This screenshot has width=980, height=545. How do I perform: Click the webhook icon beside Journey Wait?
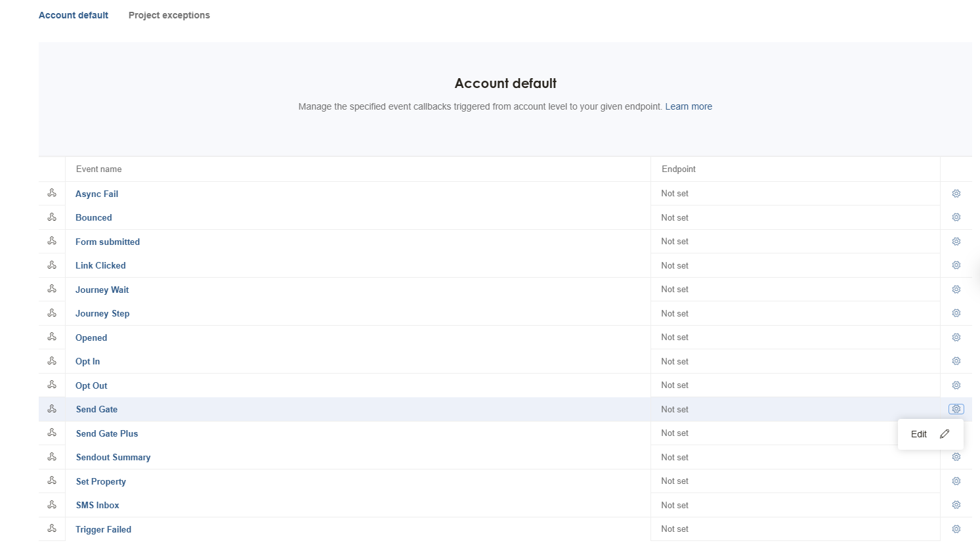click(52, 289)
